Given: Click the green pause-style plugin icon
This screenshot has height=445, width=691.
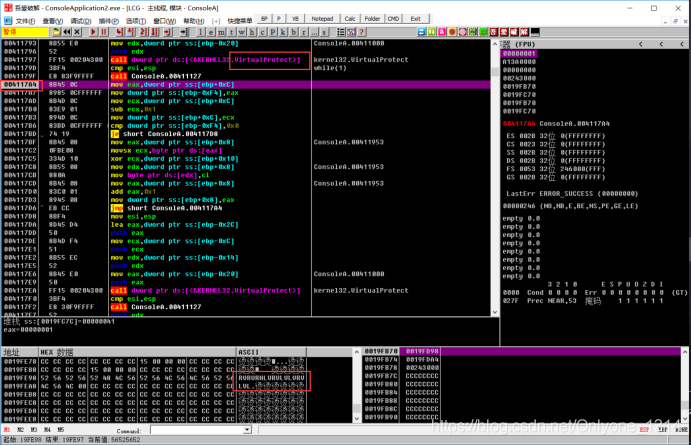Looking at the screenshot, I should click(431, 32).
